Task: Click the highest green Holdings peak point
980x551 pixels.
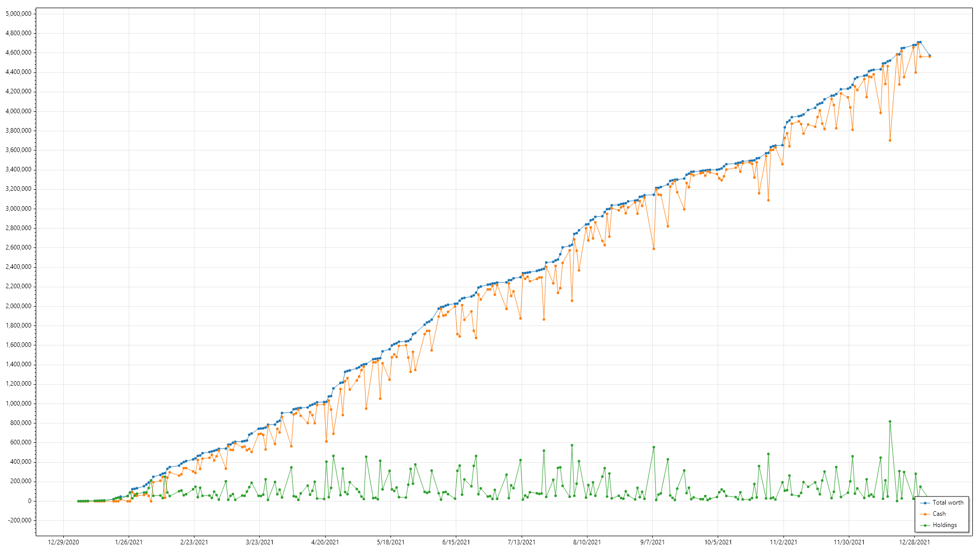Action: coord(890,421)
